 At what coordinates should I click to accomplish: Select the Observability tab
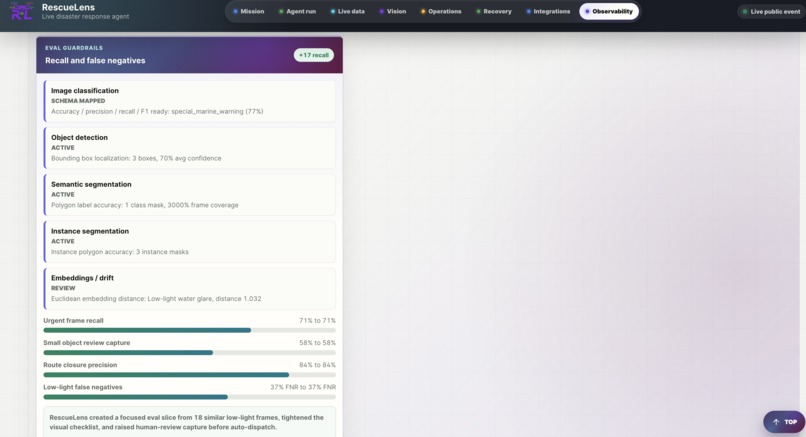(609, 11)
